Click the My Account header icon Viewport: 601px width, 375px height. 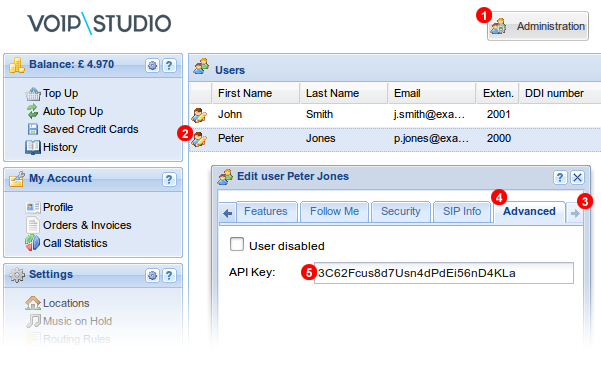(17, 179)
